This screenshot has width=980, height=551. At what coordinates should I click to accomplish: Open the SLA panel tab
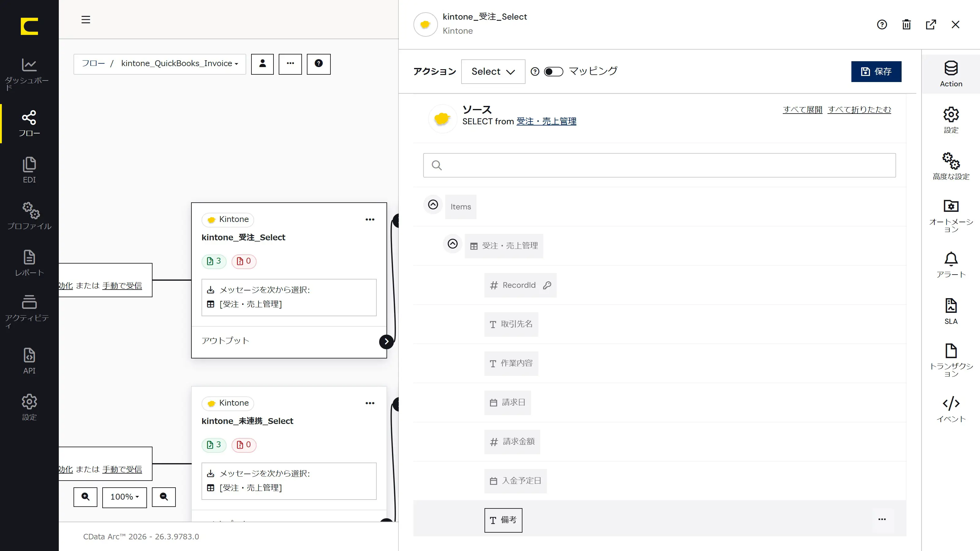click(x=951, y=311)
